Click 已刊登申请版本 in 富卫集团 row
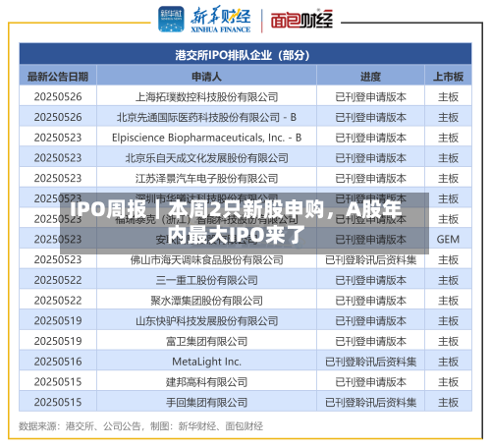 [x=370, y=341]
